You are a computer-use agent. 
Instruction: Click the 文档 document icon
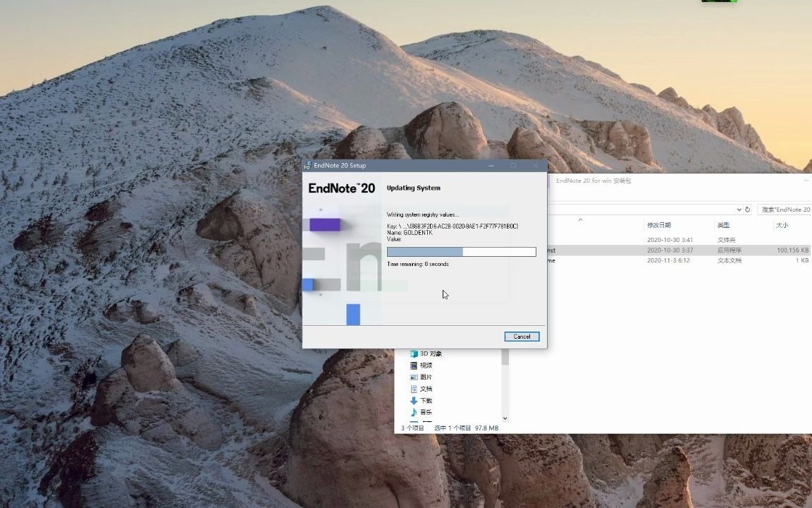click(x=414, y=389)
